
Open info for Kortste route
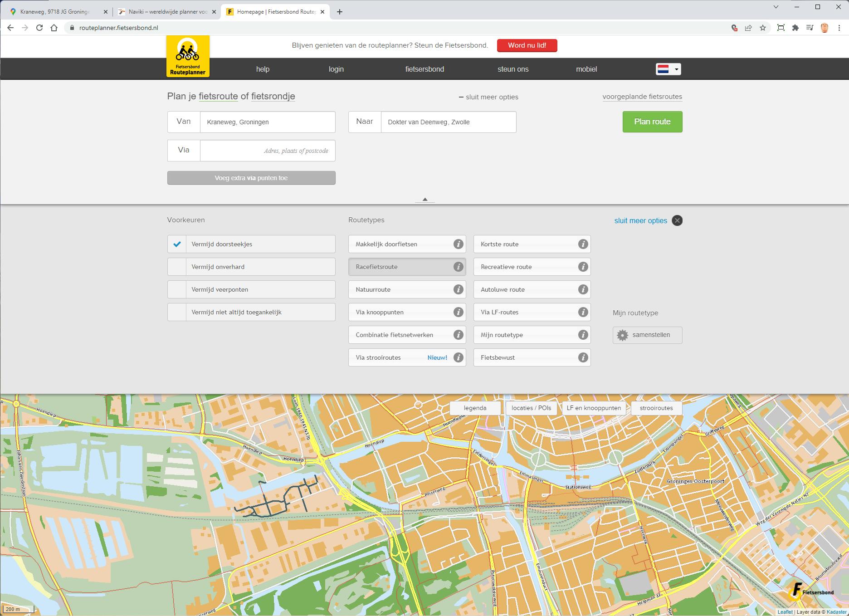coord(583,244)
